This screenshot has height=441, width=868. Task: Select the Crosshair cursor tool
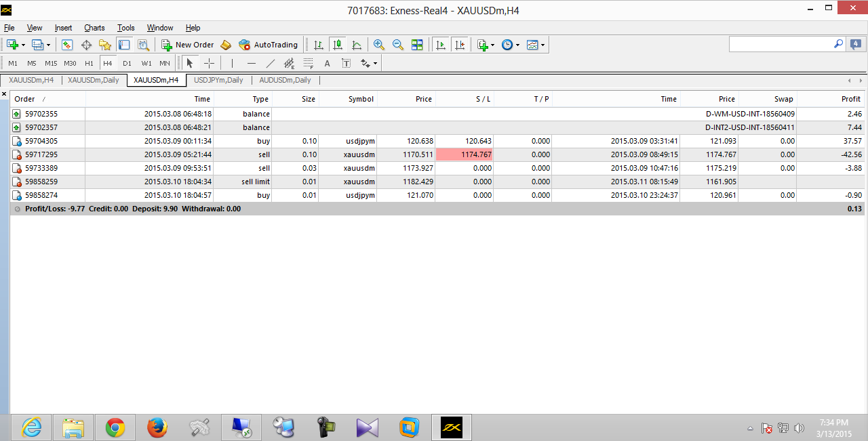[x=209, y=63]
